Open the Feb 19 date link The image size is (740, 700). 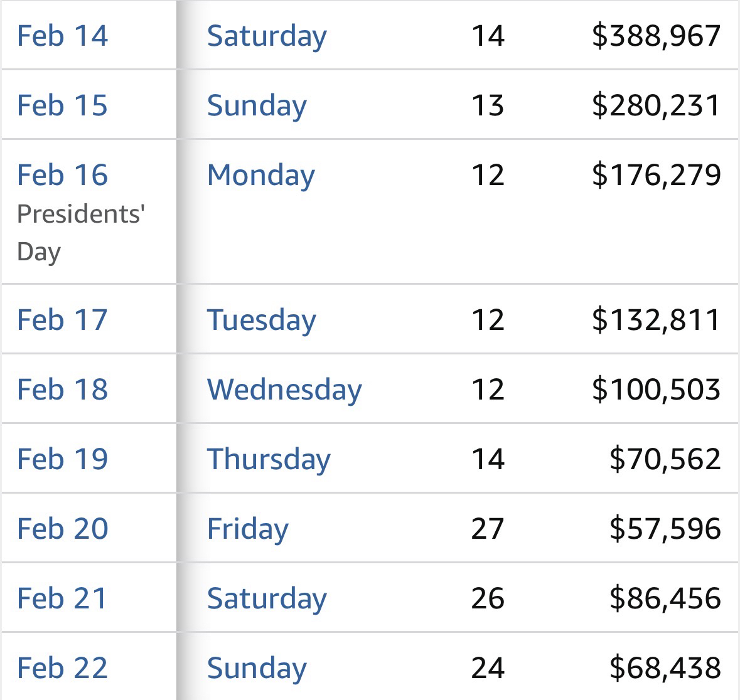coord(62,459)
